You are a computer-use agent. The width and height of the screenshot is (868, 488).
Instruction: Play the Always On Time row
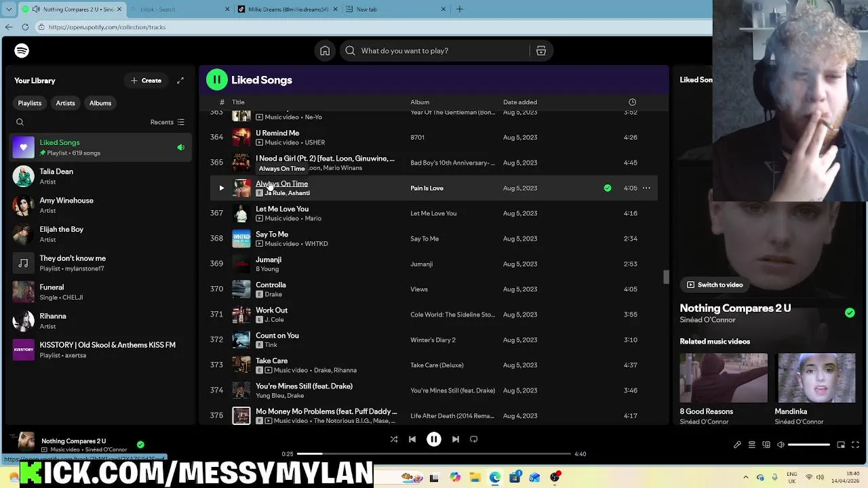point(221,188)
